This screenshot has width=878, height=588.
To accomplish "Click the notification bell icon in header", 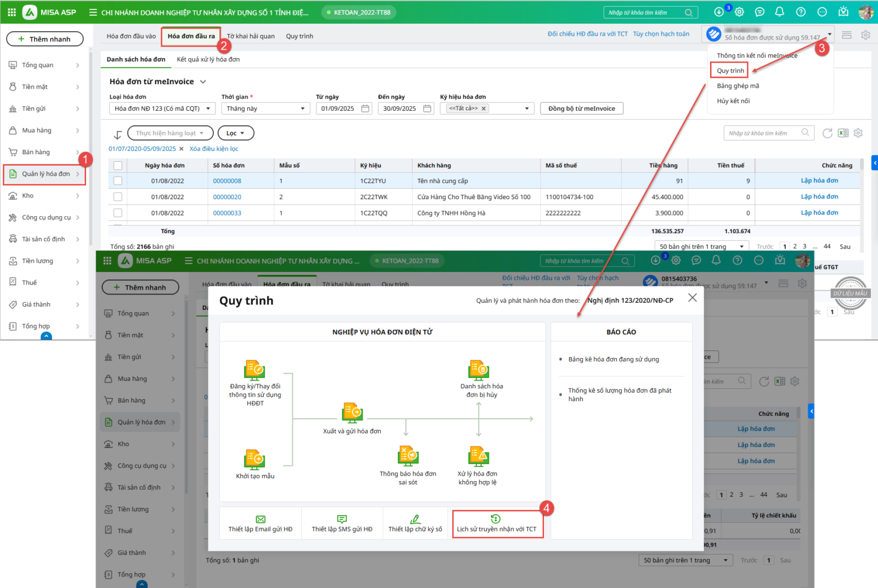I will coord(779,12).
